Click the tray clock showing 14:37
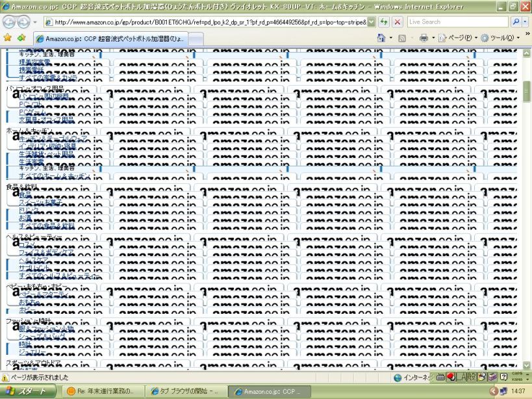532x399 pixels. tap(518, 391)
